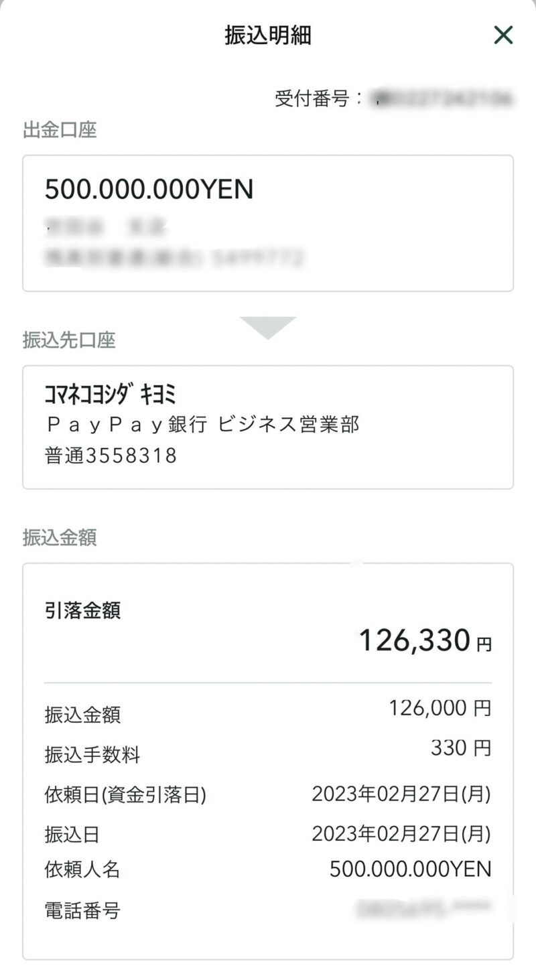Click account number 普通3558318

click(111, 456)
